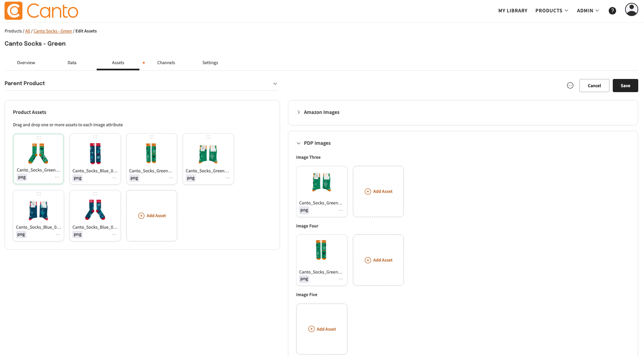Select straight green socks thumbnail in Product Assets

click(151, 153)
